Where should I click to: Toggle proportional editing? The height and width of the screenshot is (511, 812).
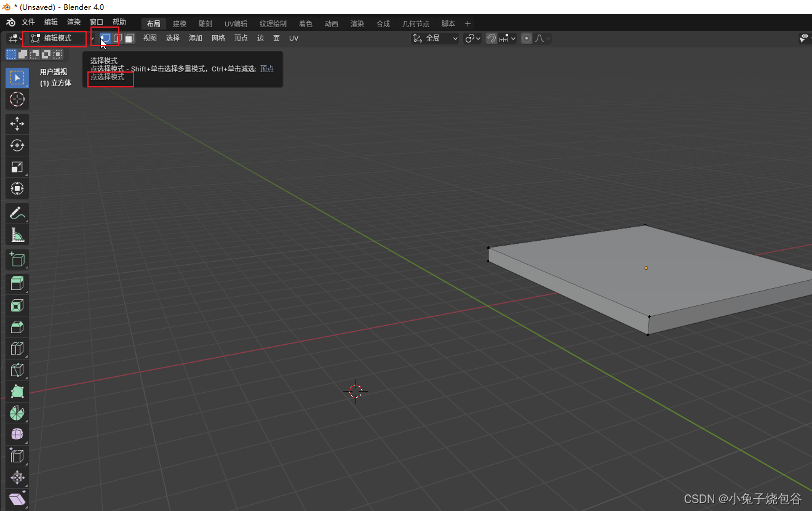pos(527,38)
